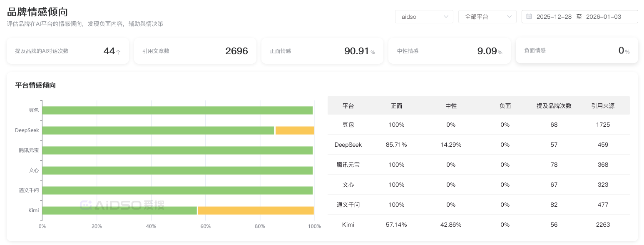Click the start date 2025-12-28 field
644x245 pixels.
click(554, 17)
